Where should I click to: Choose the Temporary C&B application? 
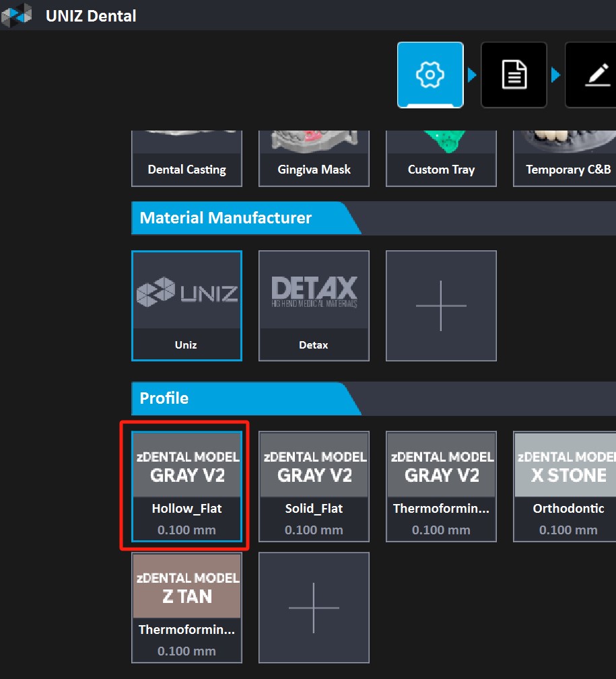[x=565, y=159]
